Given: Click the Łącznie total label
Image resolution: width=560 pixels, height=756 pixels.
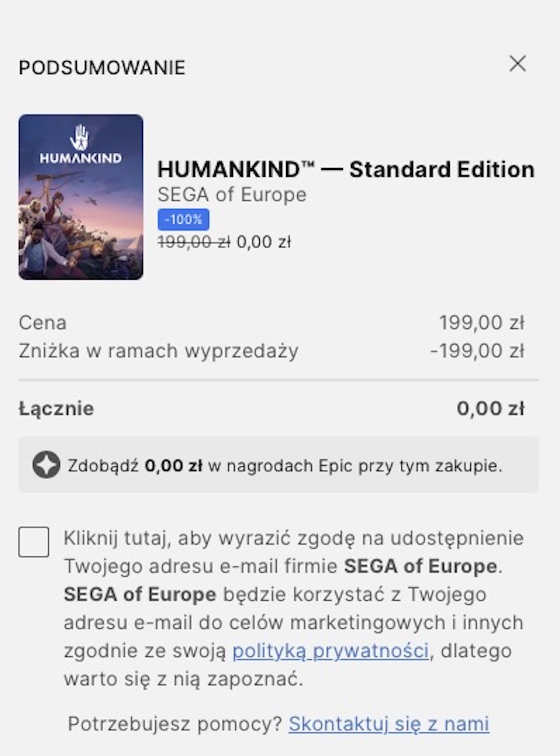Looking at the screenshot, I should [x=56, y=408].
